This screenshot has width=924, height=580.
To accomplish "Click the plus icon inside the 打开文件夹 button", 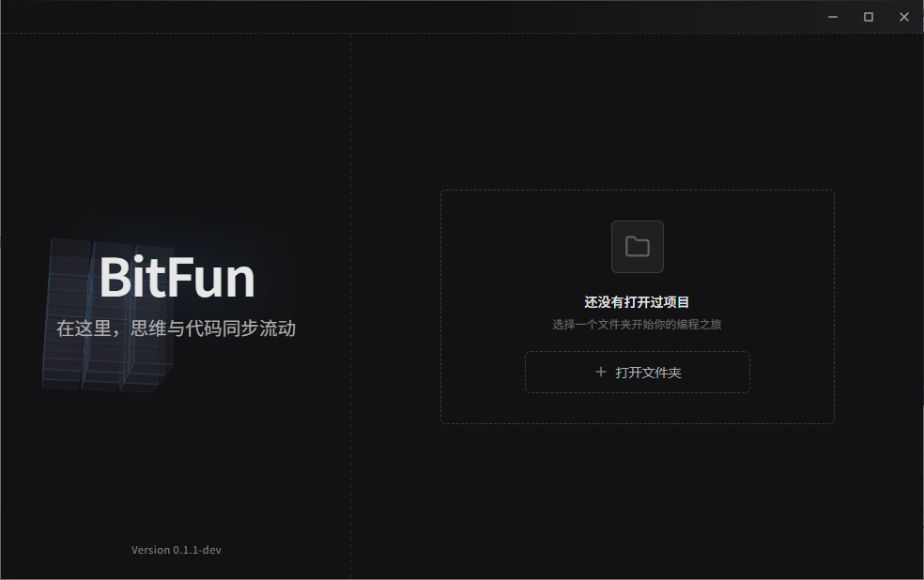I will 599,372.
